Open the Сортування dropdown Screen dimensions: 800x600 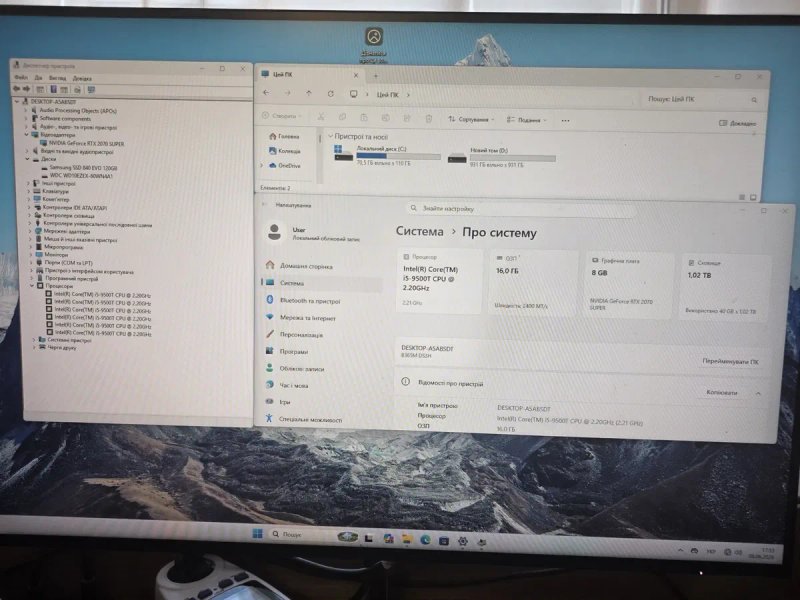point(471,119)
